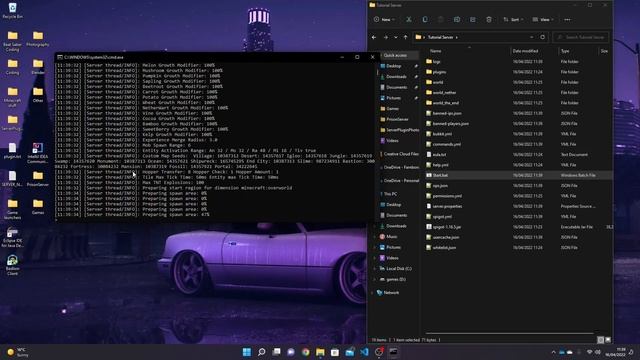The image size is (640, 360).
Task: Select Downloads under Quick access
Action: click(396, 77)
